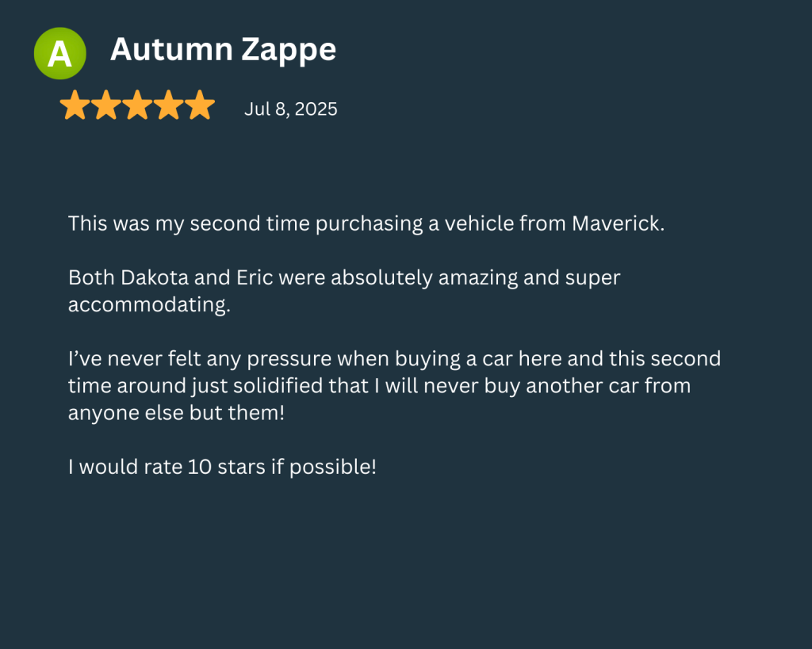Screen dimensions: 812x649
Task: Select the third star in the rating
Action: [137, 105]
